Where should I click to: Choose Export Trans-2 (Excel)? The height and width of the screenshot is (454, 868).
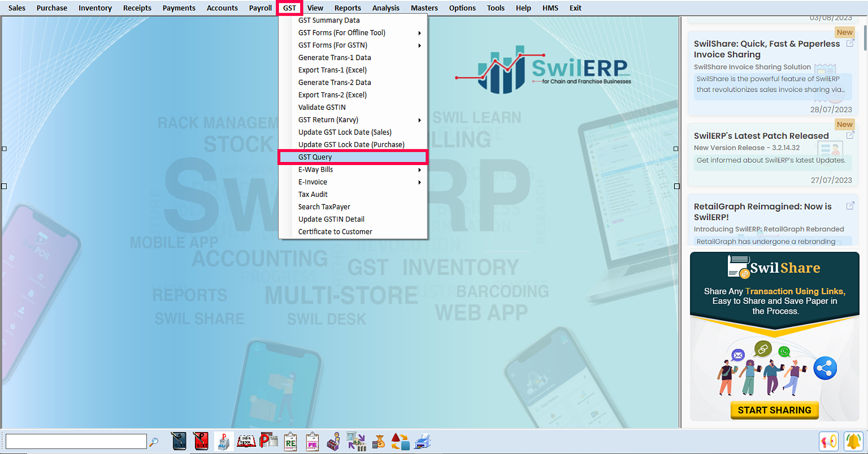tap(353, 95)
